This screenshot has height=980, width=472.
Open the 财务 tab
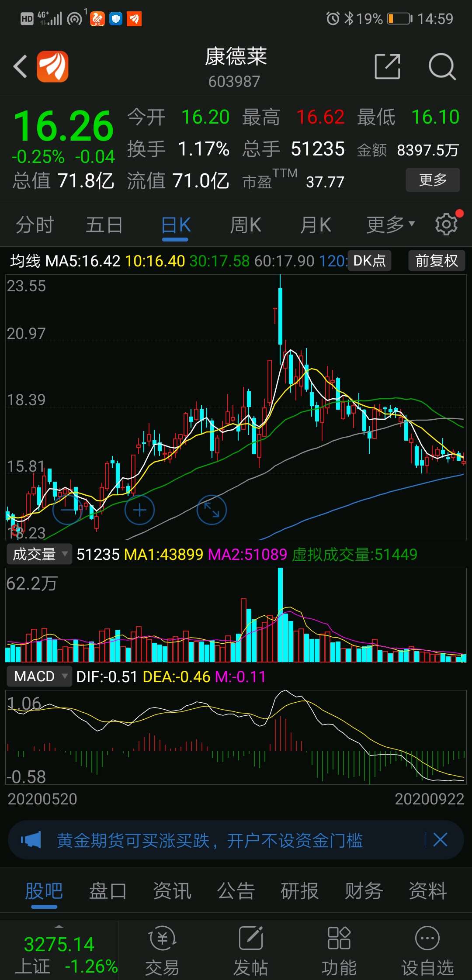pyautogui.click(x=364, y=891)
